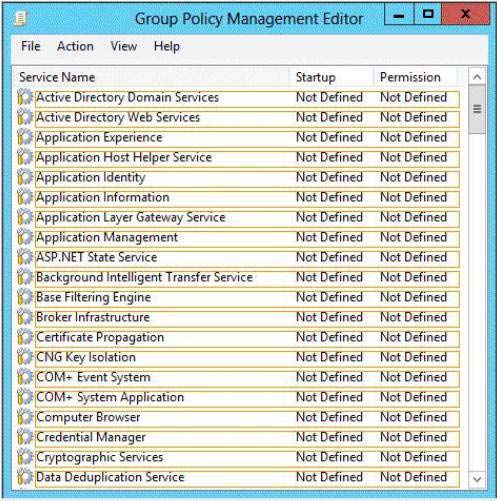Open the Action menu

tap(75, 46)
